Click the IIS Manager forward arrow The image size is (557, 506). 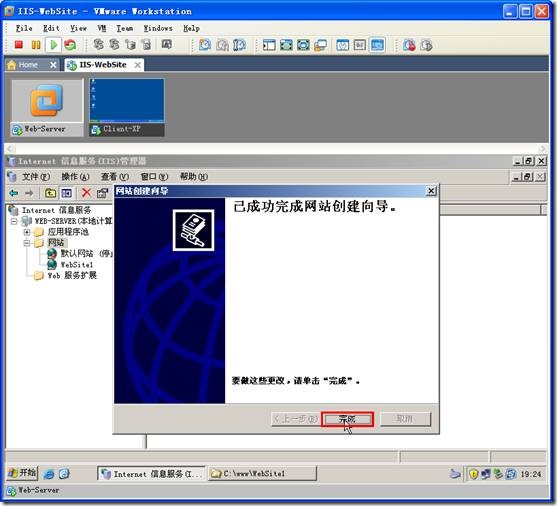point(29,193)
